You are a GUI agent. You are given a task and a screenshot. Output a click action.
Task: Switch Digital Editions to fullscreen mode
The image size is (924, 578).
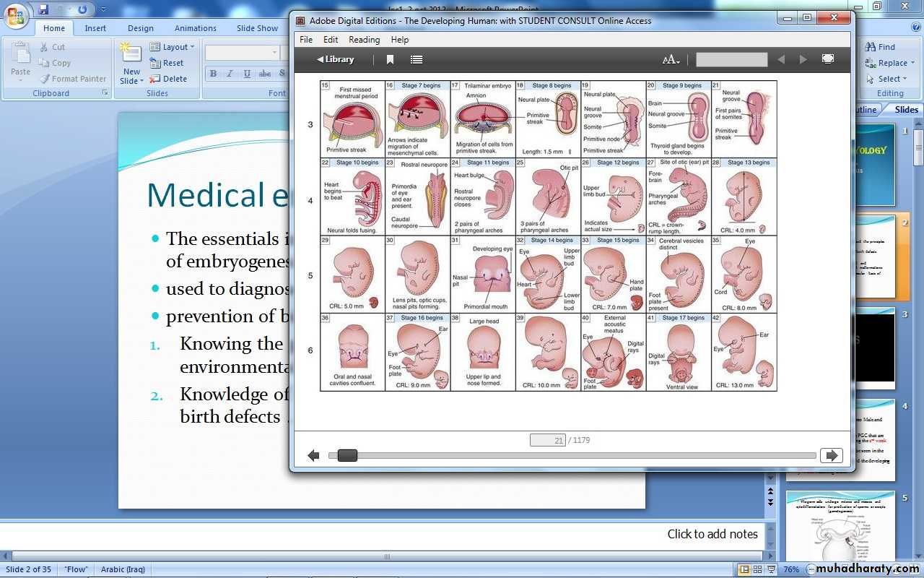coord(828,59)
